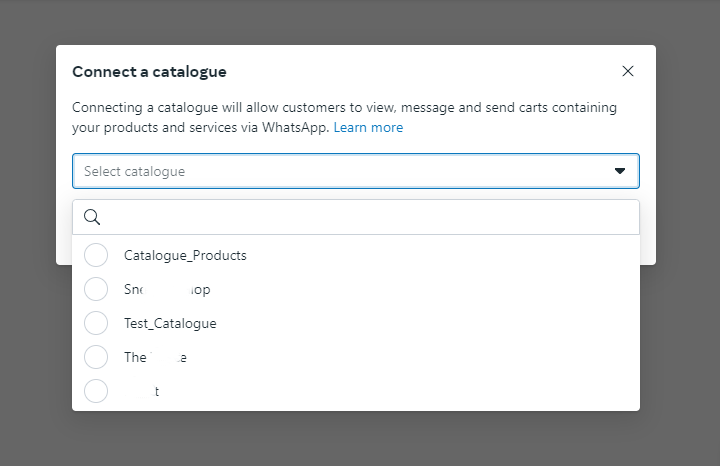
Task: Close the Connect a catalogue dialog
Action: pos(628,71)
